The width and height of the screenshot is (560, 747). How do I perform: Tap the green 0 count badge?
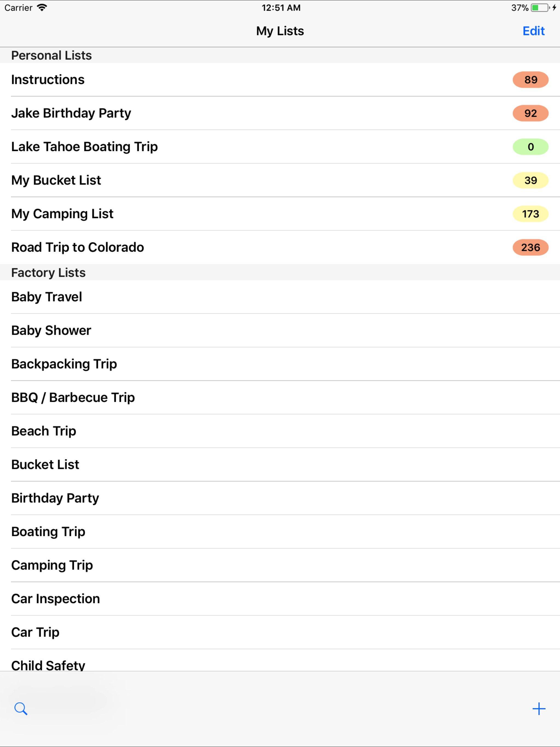click(x=530, y=147)
